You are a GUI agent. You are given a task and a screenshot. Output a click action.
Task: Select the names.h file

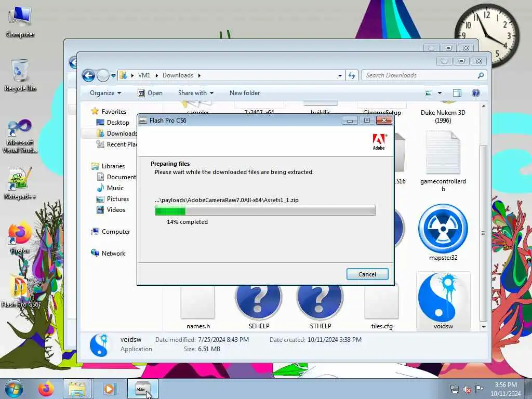click(198, 307)
